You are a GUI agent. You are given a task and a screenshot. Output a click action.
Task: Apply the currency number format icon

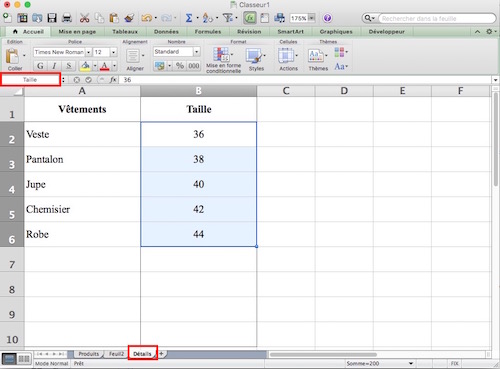tap(160, 66)
